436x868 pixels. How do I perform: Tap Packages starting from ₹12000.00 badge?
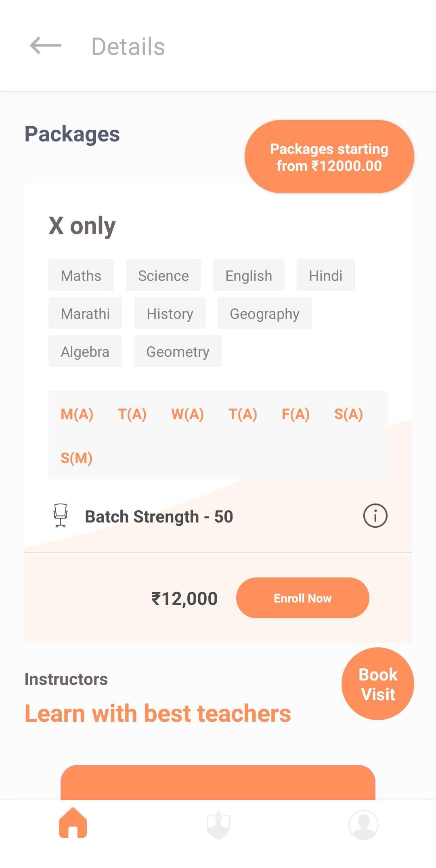[x=329, y=157]
